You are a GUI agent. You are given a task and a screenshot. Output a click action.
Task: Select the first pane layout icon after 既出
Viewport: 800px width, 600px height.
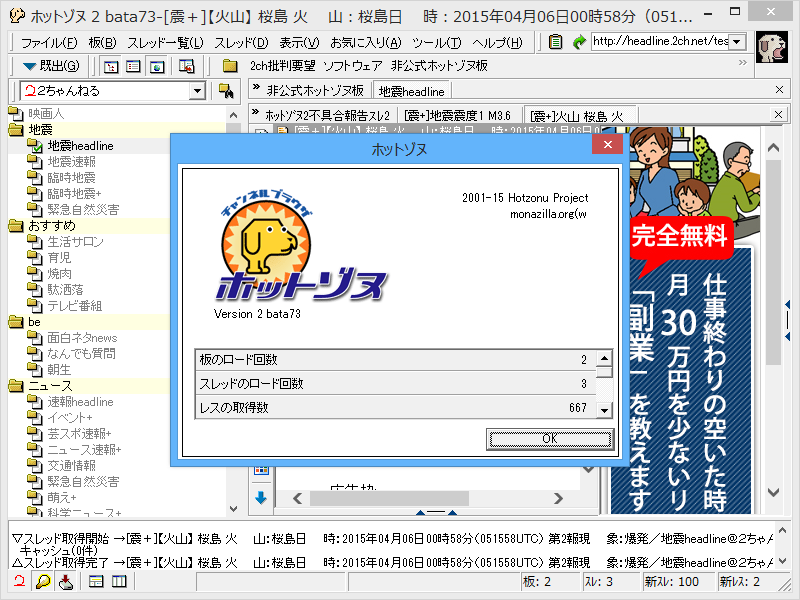(112, 66)
